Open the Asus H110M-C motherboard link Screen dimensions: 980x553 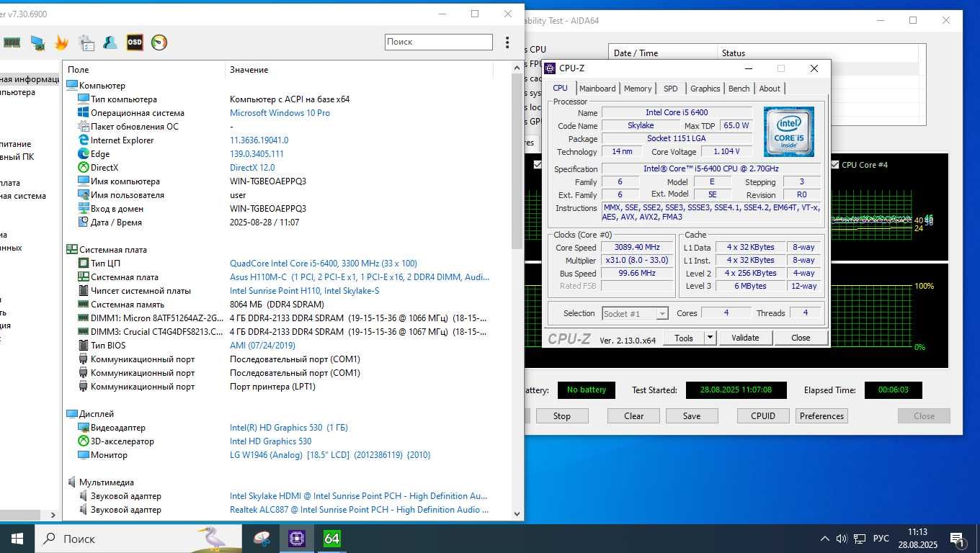click(360, 277)
